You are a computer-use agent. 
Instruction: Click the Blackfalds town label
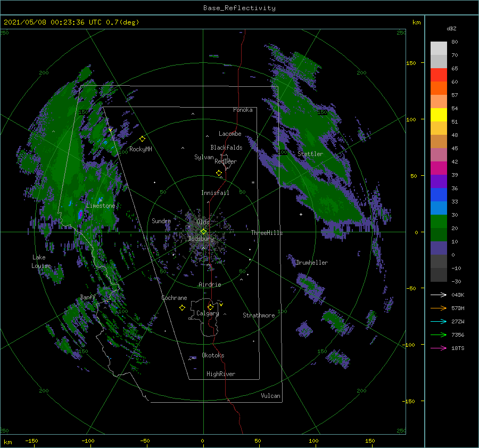(x=226, y=148)
